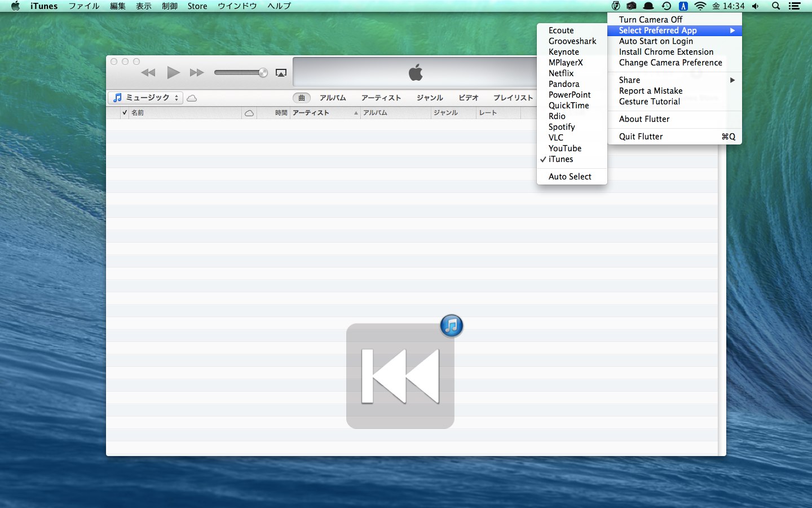Open the Time Machine menu bar icon

[667, 6]
